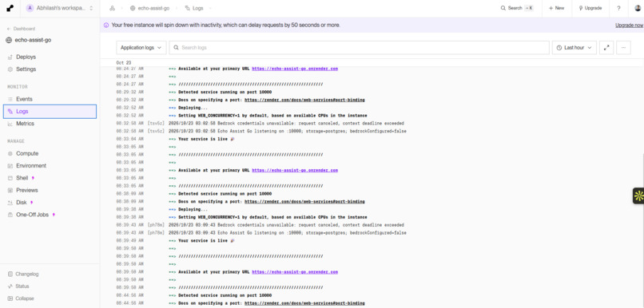
Task: Click the One-Off Jobs sidebar icon
Action: (10, 215)
